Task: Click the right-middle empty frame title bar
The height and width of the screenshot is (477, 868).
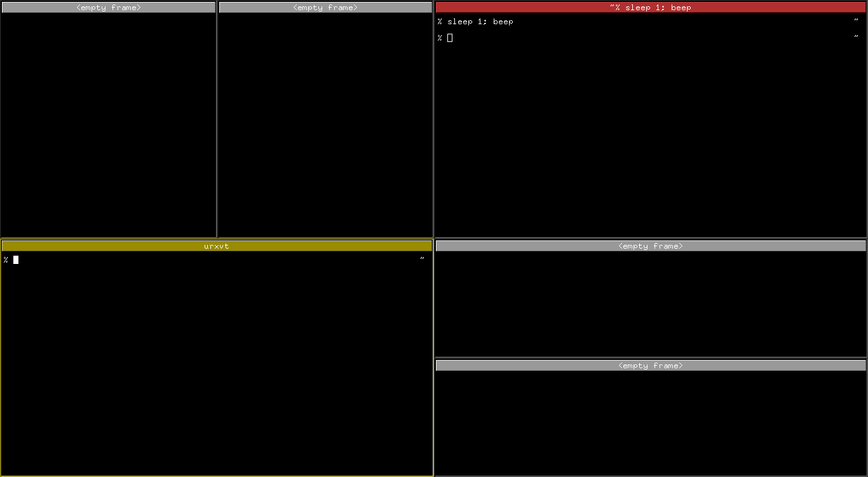Action: pos(650,246)
